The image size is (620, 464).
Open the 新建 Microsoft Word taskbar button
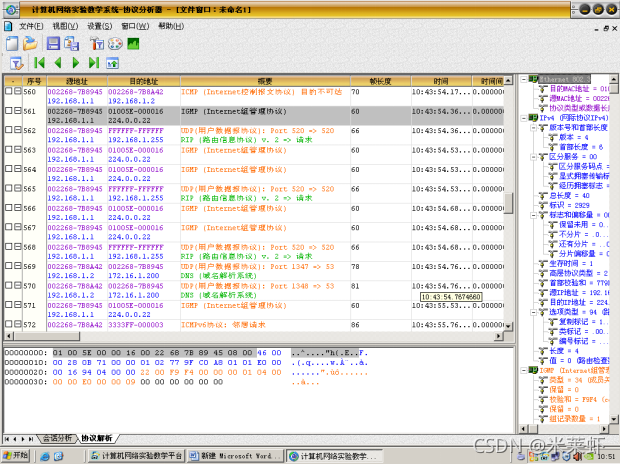coord(236,456)
